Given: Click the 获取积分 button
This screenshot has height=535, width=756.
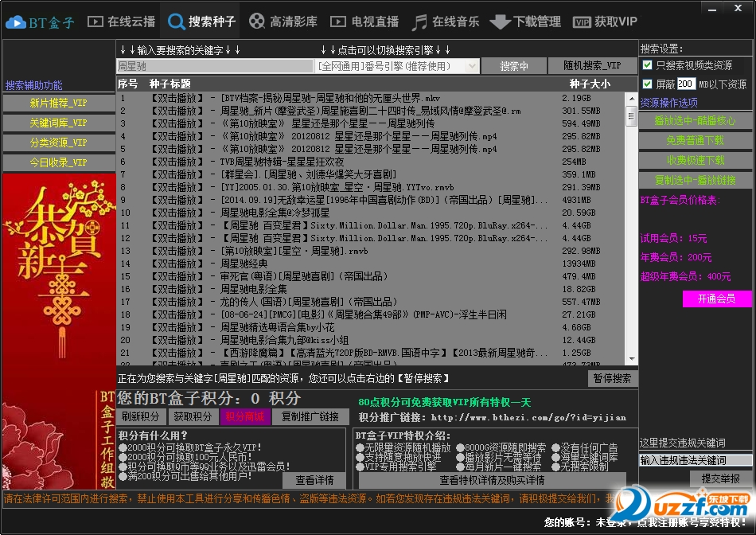Looking at the screenshot, I should tap(193, 416).
